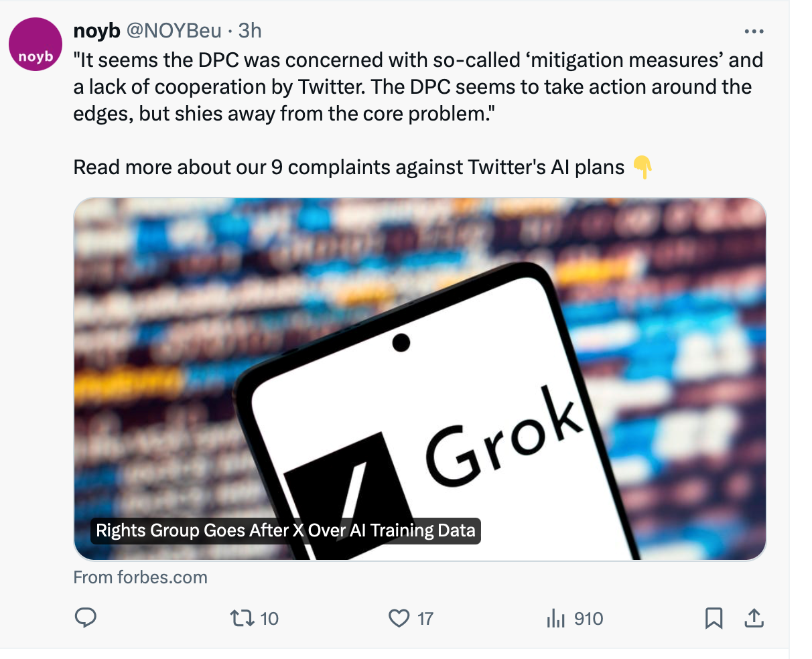The height and width of the screenshot is (659, 812).
Task: Click the noyb display name
Action: coord(96,30)
